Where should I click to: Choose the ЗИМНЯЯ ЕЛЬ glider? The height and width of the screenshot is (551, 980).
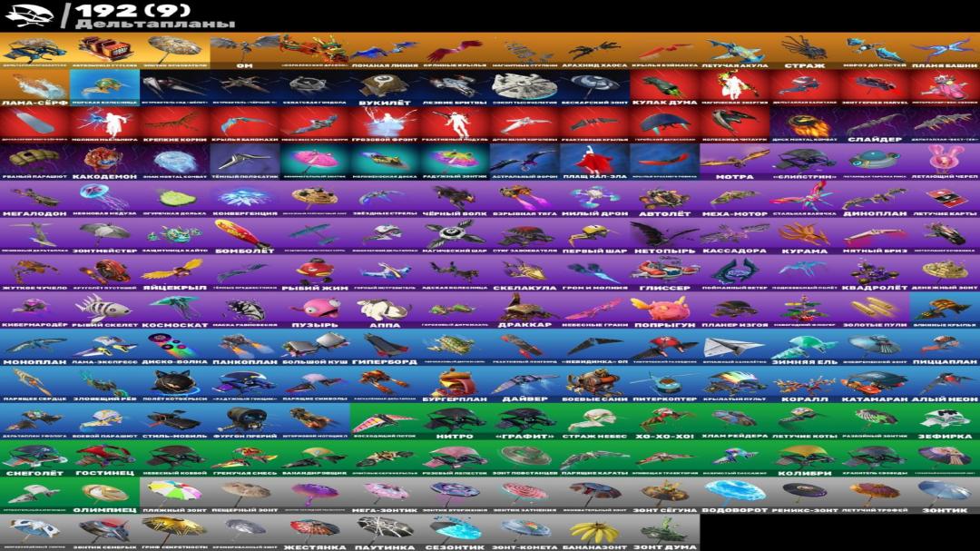click(x=805, y=347)
